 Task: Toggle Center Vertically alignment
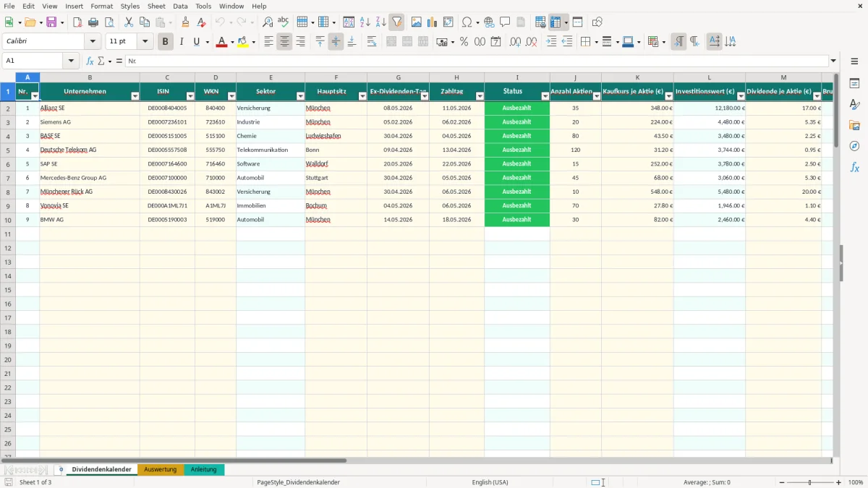click(336, 42)
